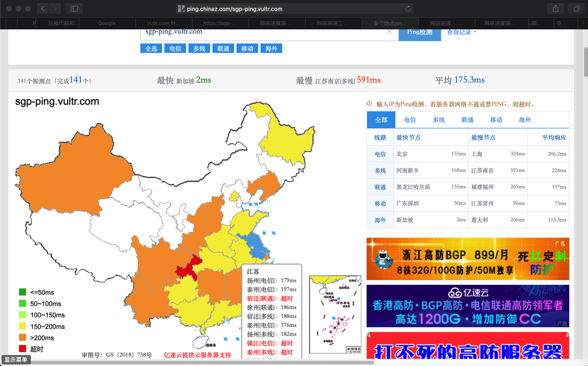Go forward with Safari's forward arrow
This screenshot has height=366, width=588.
coord(55,8)
